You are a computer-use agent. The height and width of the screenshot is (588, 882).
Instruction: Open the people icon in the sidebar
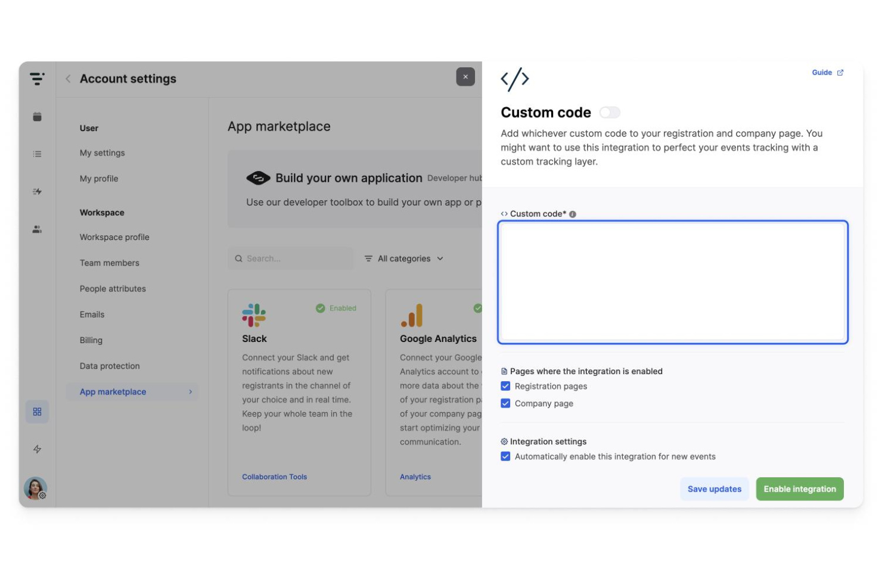(37, 229)
